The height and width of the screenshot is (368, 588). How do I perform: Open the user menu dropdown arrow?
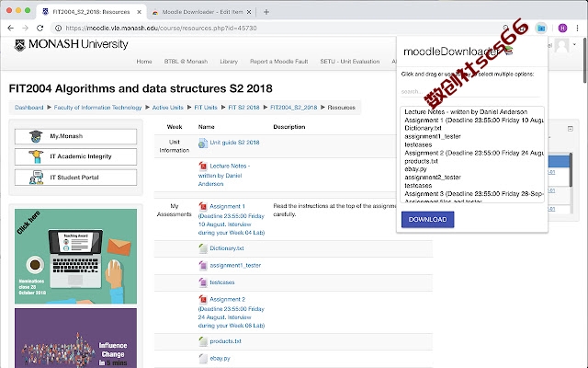pos(574,44)
